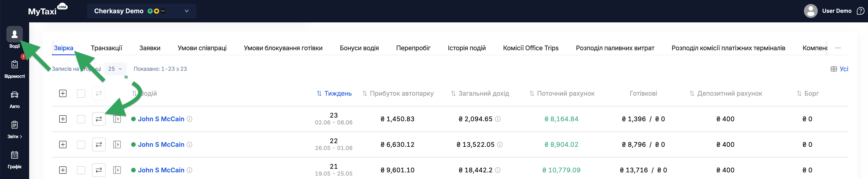The height and width of the screenshot is (179, 868).
Task: Sort table by Прибуток автопарку column
Action: point(398,94)
